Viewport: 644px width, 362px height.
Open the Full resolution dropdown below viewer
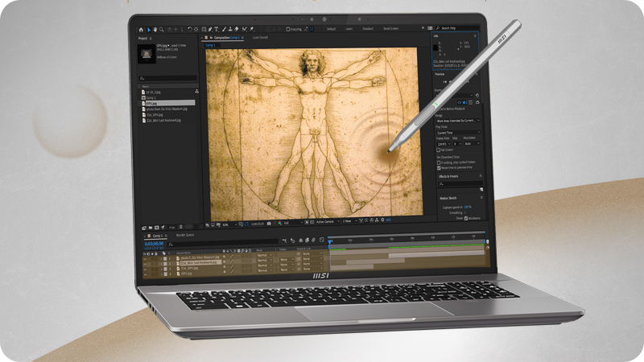(293, 223)
